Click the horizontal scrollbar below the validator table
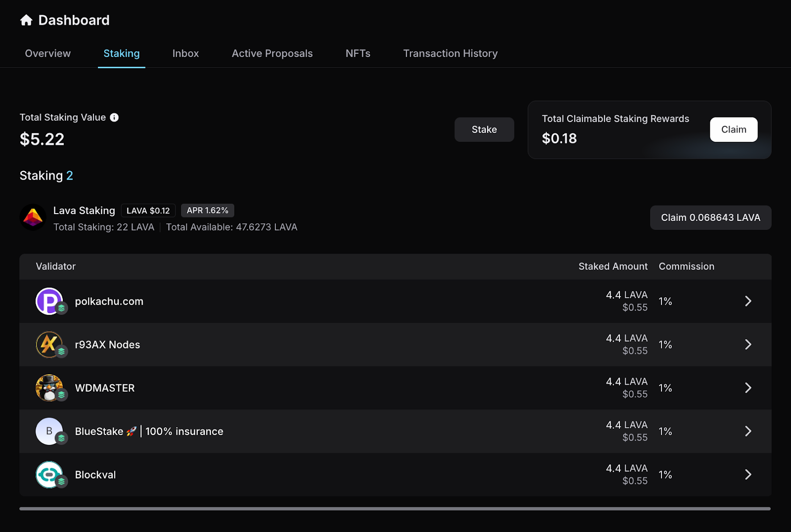 pos(395,508)
